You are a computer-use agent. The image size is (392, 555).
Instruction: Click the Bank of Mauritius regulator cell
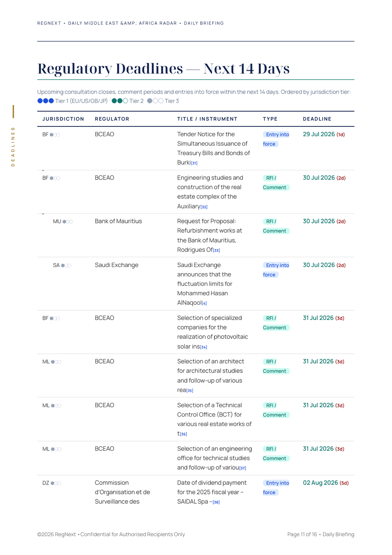118,221
